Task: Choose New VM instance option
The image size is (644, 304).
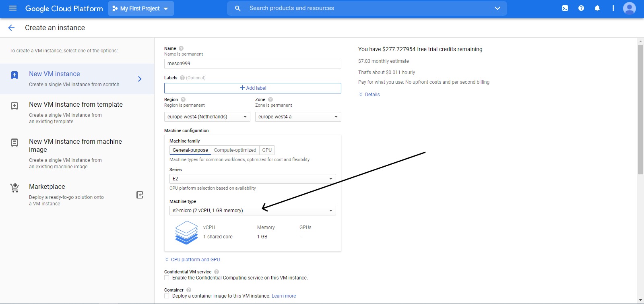Action: (77, 79)
